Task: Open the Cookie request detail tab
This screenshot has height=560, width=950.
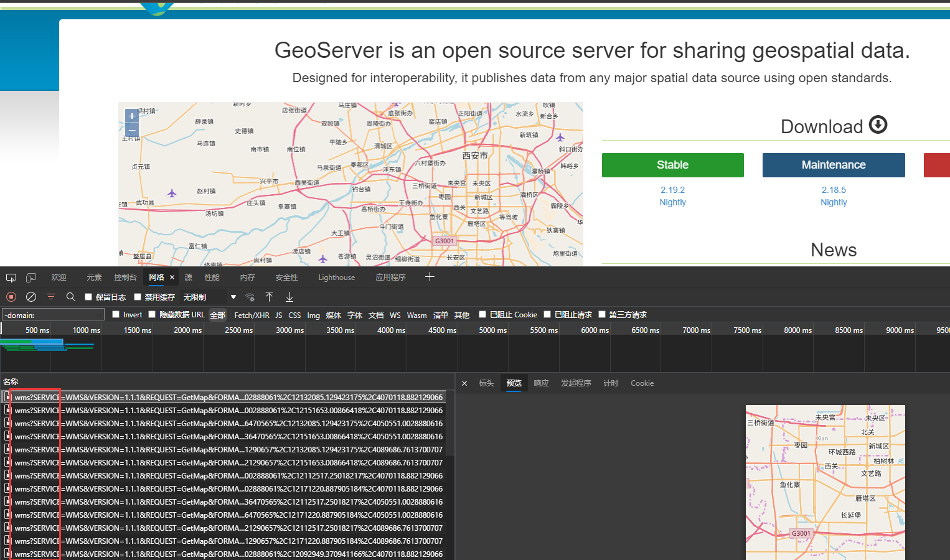Action: [x=642, y=383]
